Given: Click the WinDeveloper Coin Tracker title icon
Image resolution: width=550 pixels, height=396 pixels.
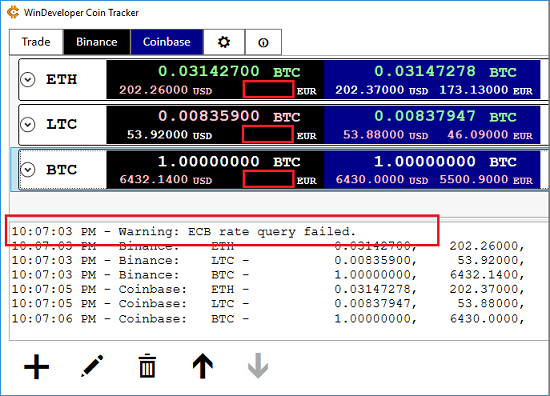Looking at the screenshot, I should [13, 12].
